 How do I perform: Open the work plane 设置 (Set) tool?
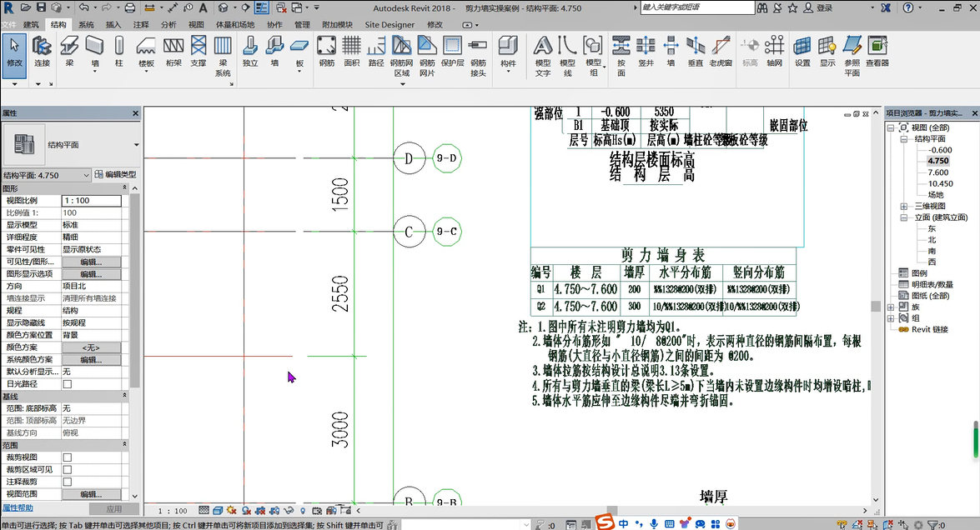(802, 51)
